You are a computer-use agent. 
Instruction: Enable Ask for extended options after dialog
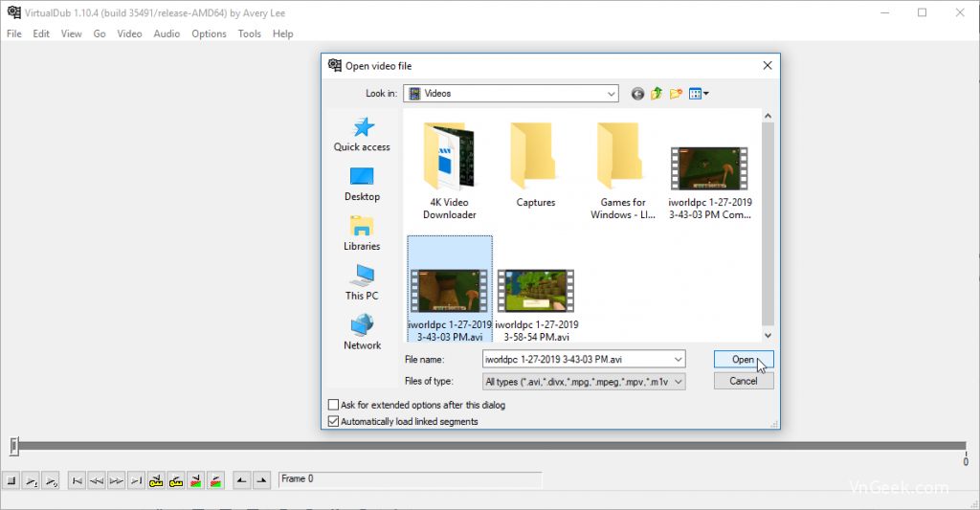coord(334,405)
